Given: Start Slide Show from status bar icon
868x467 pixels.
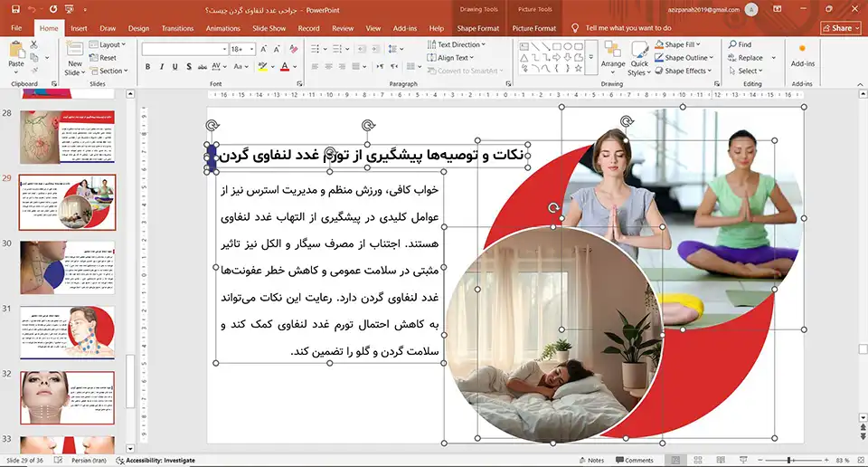Looking at the screenshot, I should (743, 461).
